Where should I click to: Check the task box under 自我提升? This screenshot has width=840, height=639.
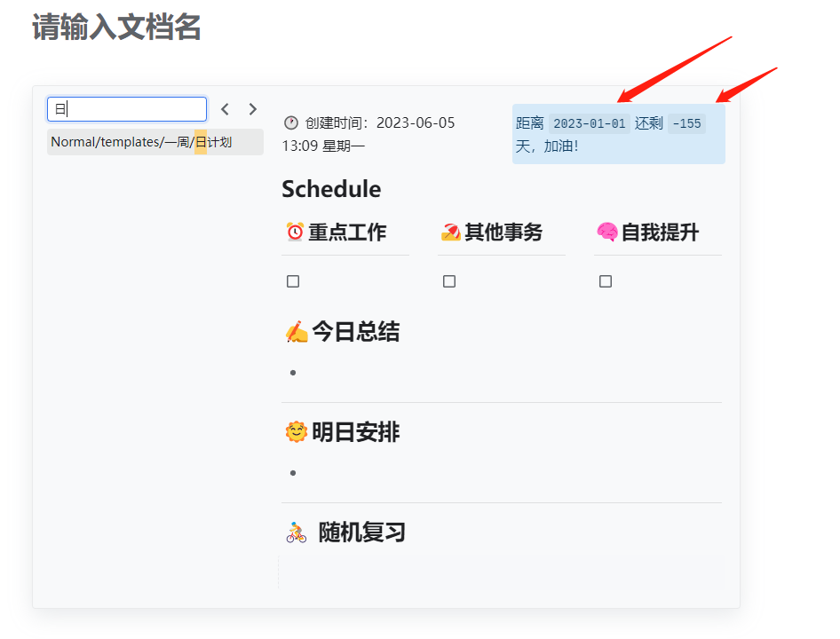[x=606, y=281]
